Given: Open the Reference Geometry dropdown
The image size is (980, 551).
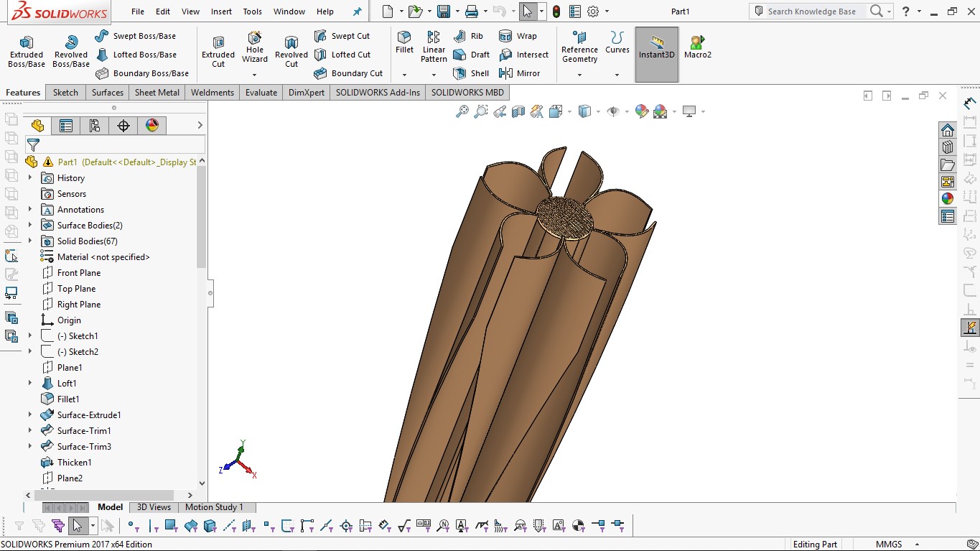Looking at the screenshot, I should (x=579, y=75).
